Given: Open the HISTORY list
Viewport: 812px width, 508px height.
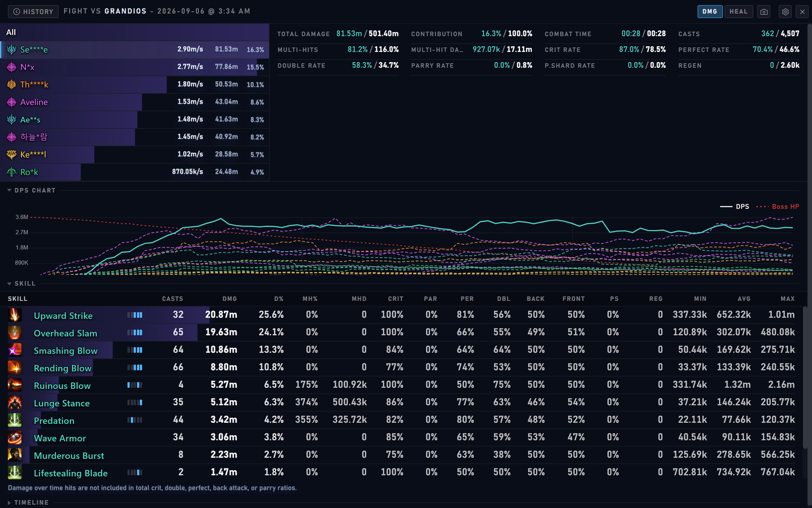Looking at the screenshot, I should tap(33, 11).
